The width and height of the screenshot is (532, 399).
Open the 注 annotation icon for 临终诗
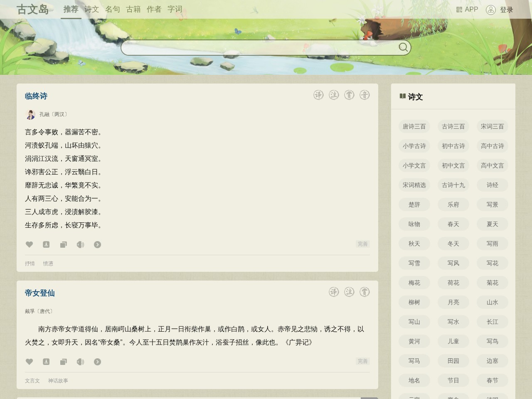coord(333,95)
